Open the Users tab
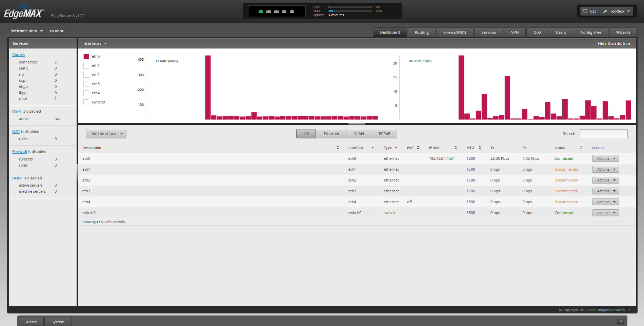Image resolution: width=644 pixels, height=326 pixels. click(x=561, y=32)
